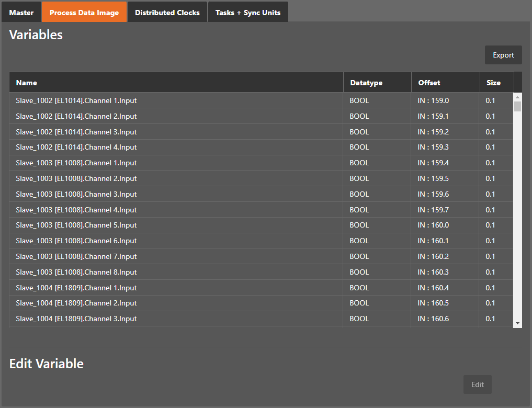Click the scrollbar up arrow
The image size is (532, 408).
click(x=518, y=97)
